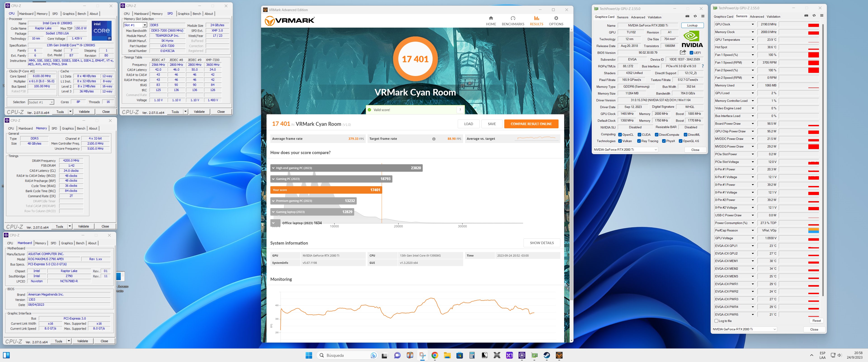Toggle the OpenCL checkbox
Image resolution: width=868 pixels, height=362 pixels.
click(x=620, y=135)
